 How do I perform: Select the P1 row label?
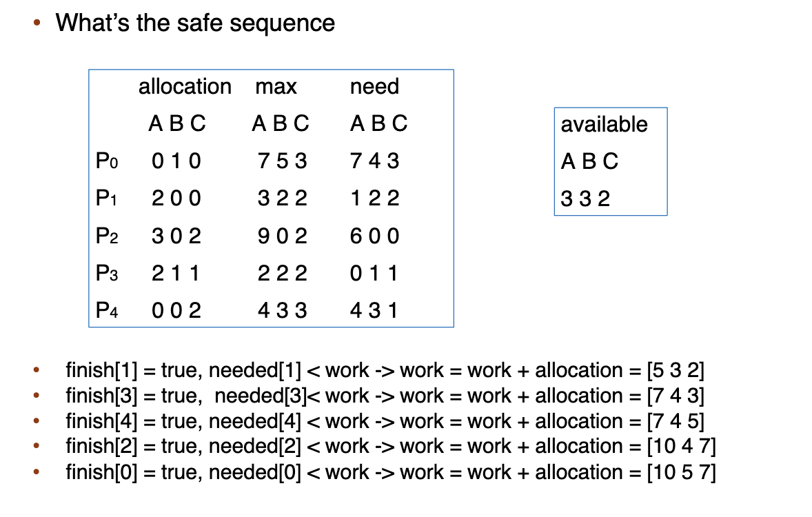coord(107,199)
